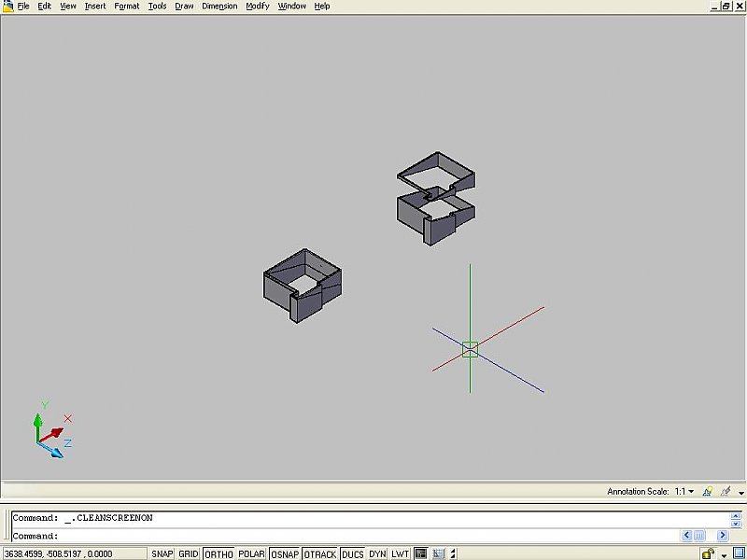
Task: Click the command line horizontal scroll thumb
Action: (x=698, y=535)
